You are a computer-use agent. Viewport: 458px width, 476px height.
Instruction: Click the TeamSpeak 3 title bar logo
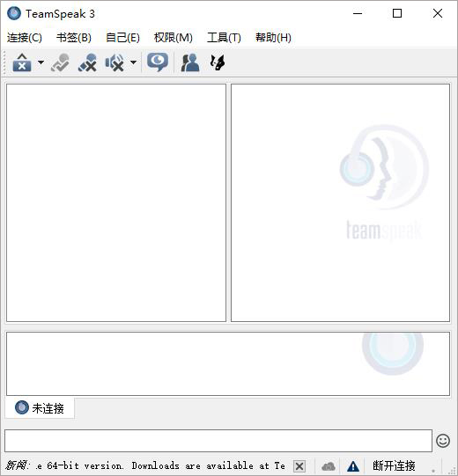(x=14, y=14)
